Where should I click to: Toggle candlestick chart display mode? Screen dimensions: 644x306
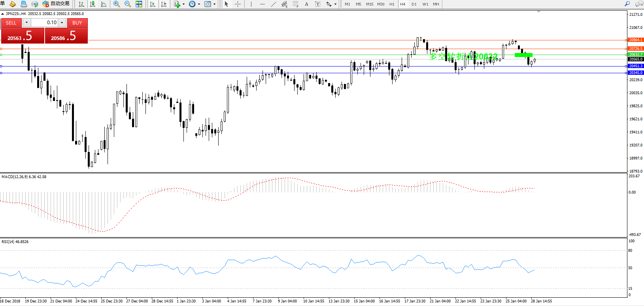coord(93,4)
